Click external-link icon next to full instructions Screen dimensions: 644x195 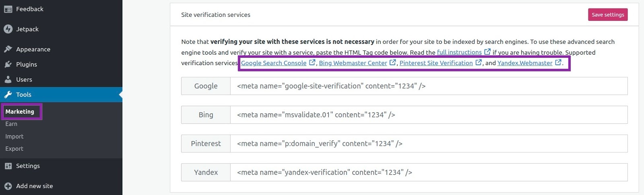tap(487, 52)
